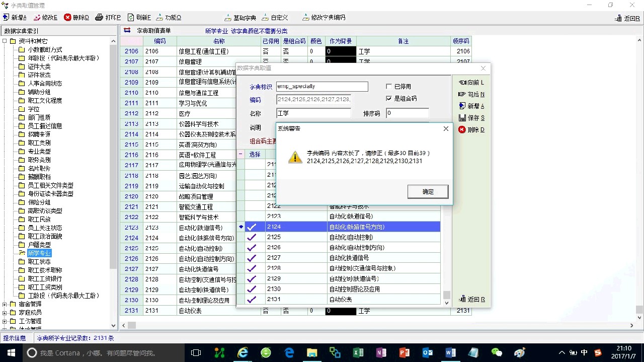Screen dimensions: 644x362
Task: Click the 返回R icon at top right
Action: coord(618,19)
